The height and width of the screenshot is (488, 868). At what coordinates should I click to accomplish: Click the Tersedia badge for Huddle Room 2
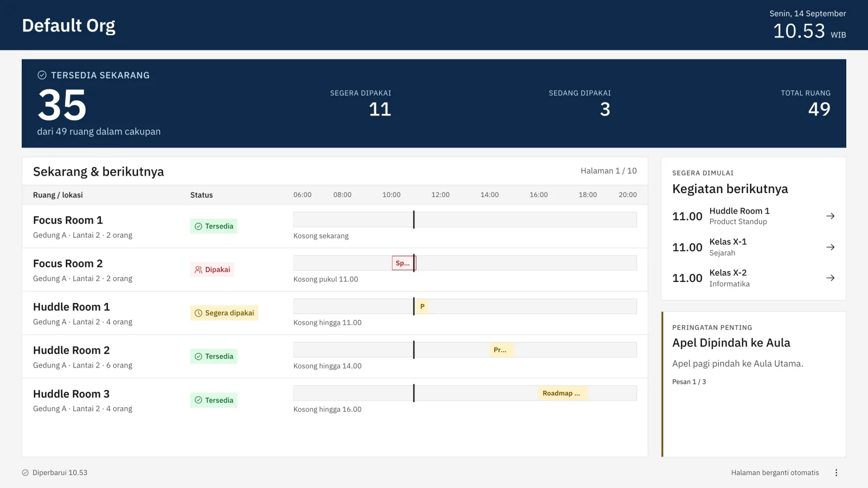[x=214, y=356]
